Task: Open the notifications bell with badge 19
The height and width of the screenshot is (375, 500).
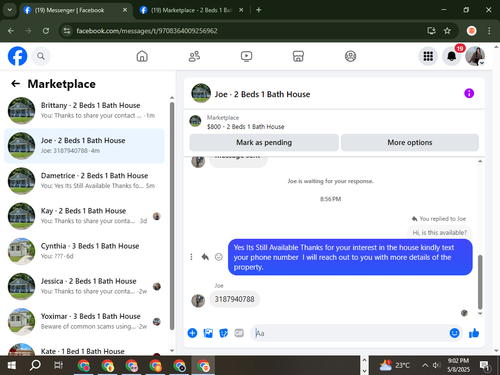Action: pos(452,56)
